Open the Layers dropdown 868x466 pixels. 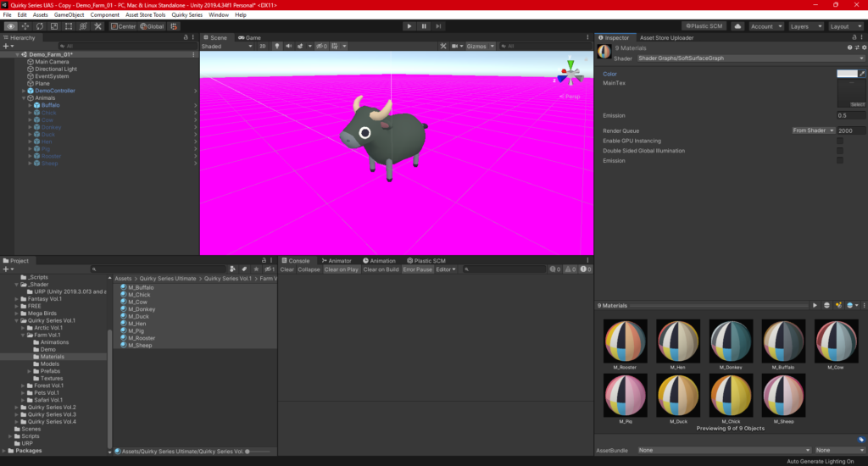click(x=805, y=26)
